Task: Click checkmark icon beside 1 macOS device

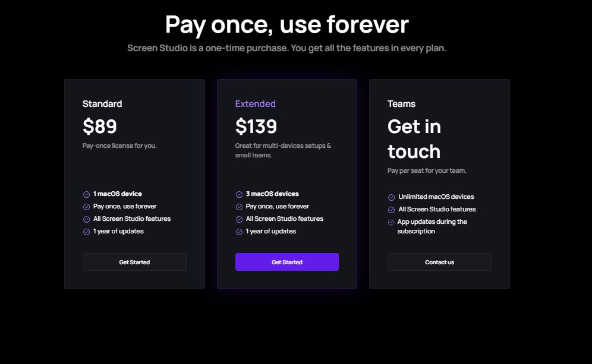Action: (x=86, y=194)
